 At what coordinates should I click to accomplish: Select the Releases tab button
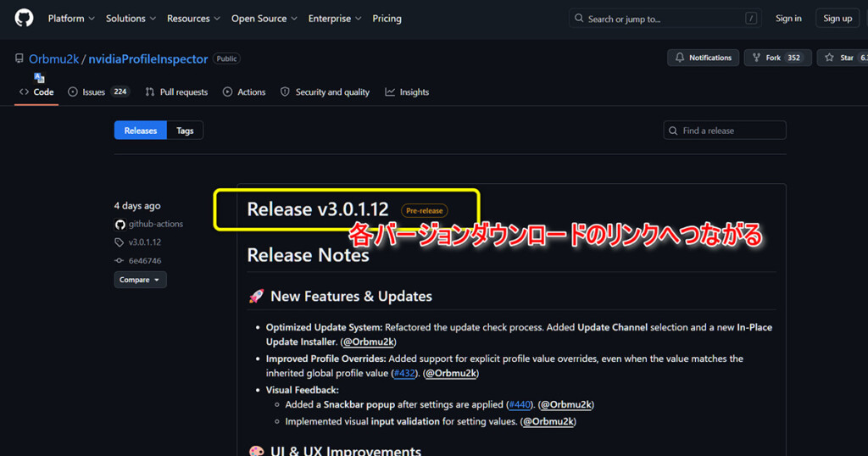140,130
